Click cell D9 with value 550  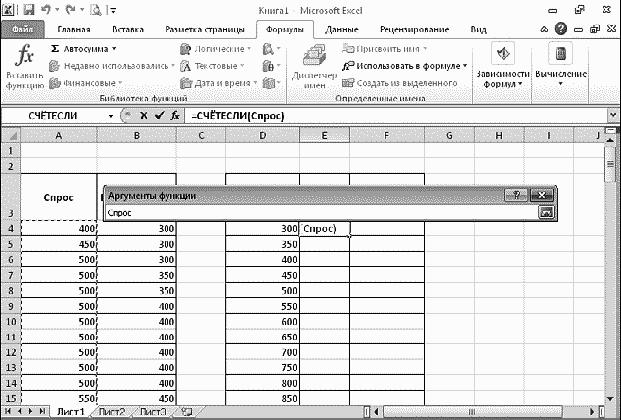coord(262,306)
